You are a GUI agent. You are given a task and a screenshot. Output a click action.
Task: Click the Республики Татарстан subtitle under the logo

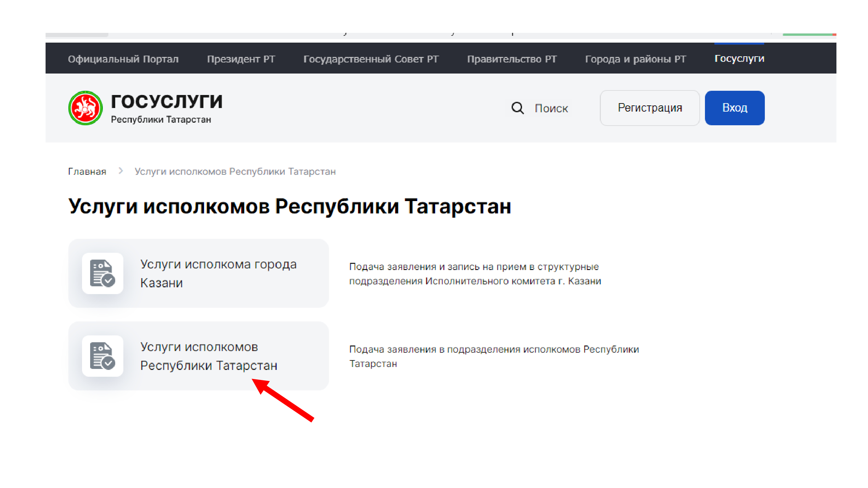tap(161, 119)
